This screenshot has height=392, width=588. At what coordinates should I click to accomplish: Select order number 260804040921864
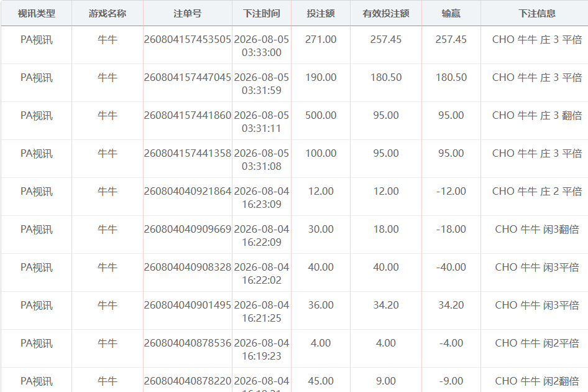pyautogui.click(x=188, y=191)
